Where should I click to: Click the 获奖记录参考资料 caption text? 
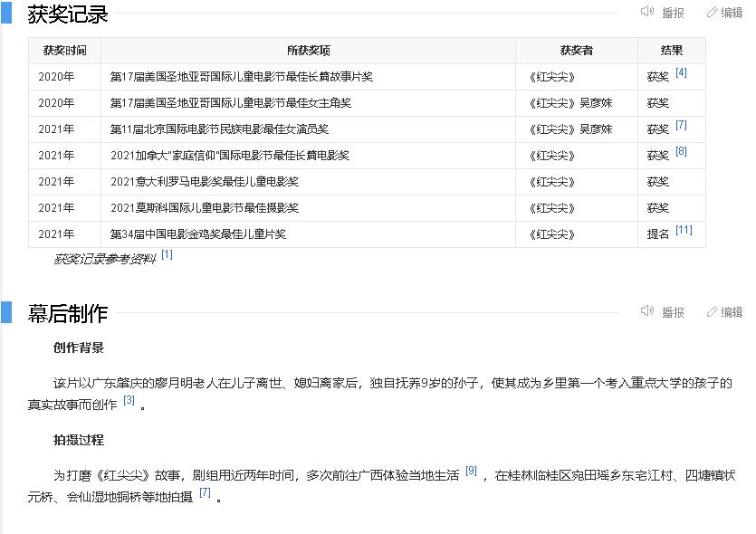(105, 259)
